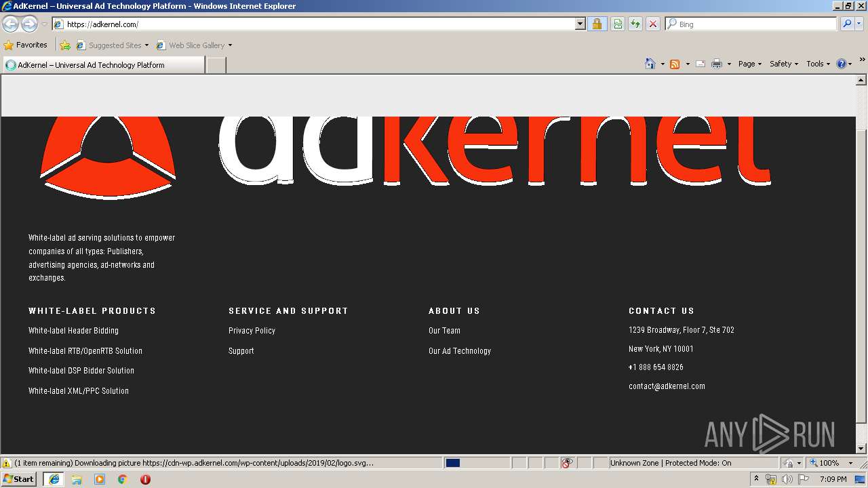Click the Read Mail envelope icon
The height and width of the screenshot is (488, 868).
tap(701, 64)
